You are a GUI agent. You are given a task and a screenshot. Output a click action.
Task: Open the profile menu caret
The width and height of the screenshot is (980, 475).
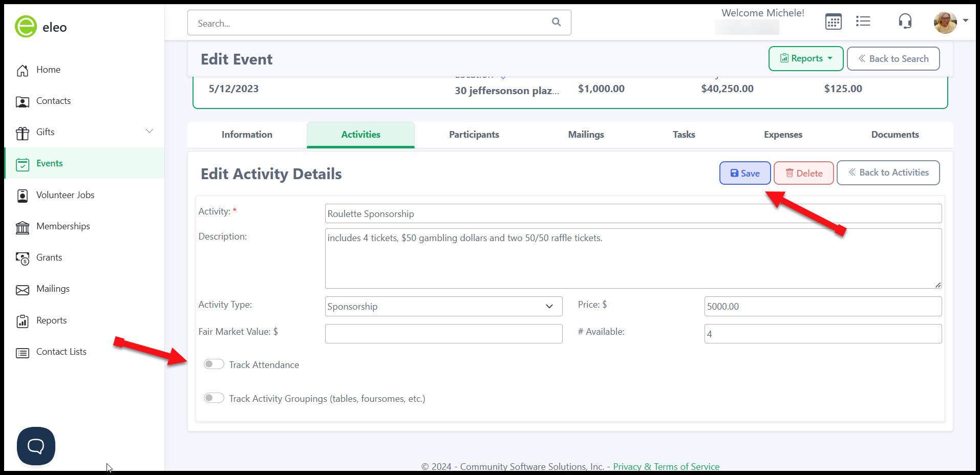point(966,21)
